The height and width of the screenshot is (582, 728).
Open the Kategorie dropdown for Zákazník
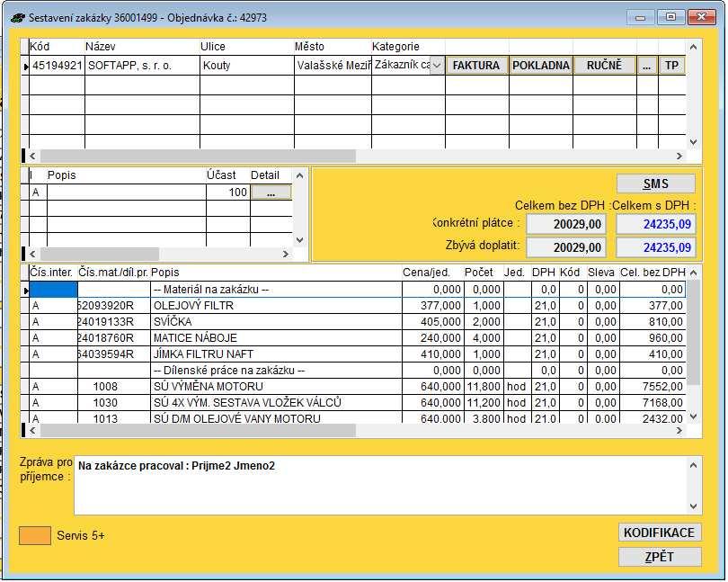(437, 66)
